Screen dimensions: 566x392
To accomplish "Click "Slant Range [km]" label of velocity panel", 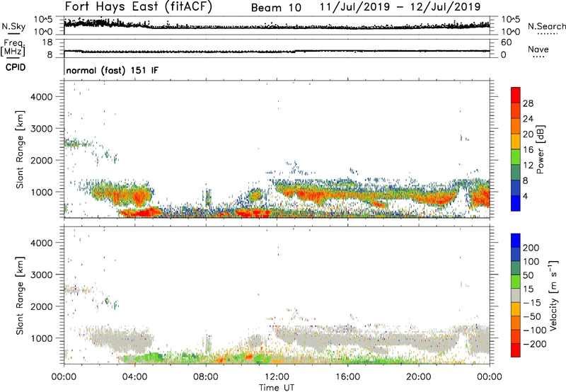I will [20, 296].
